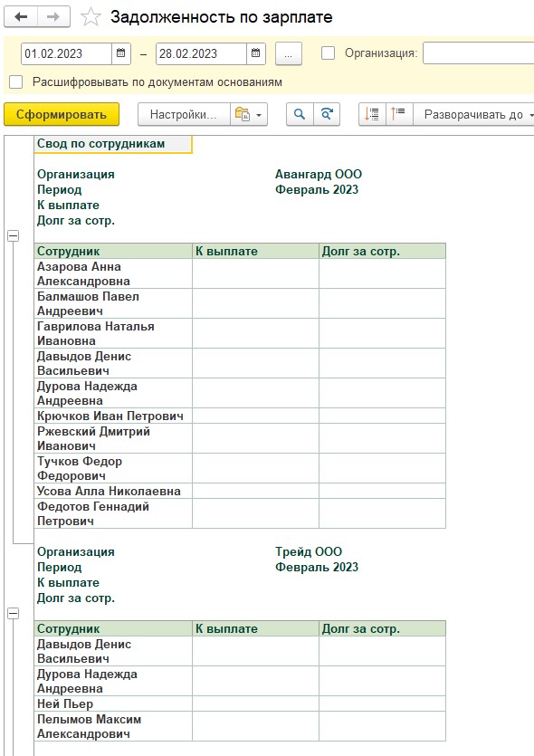534x756 pixels.
Task: Open calendar for start date 01.02.2023
Action: click(x=121, y=53)
